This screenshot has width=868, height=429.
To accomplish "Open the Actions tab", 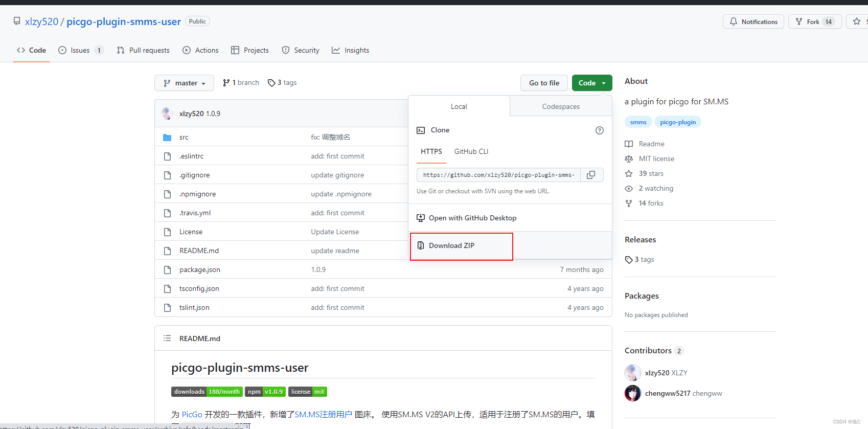I will pyautogui.click(x=200, y=50).
